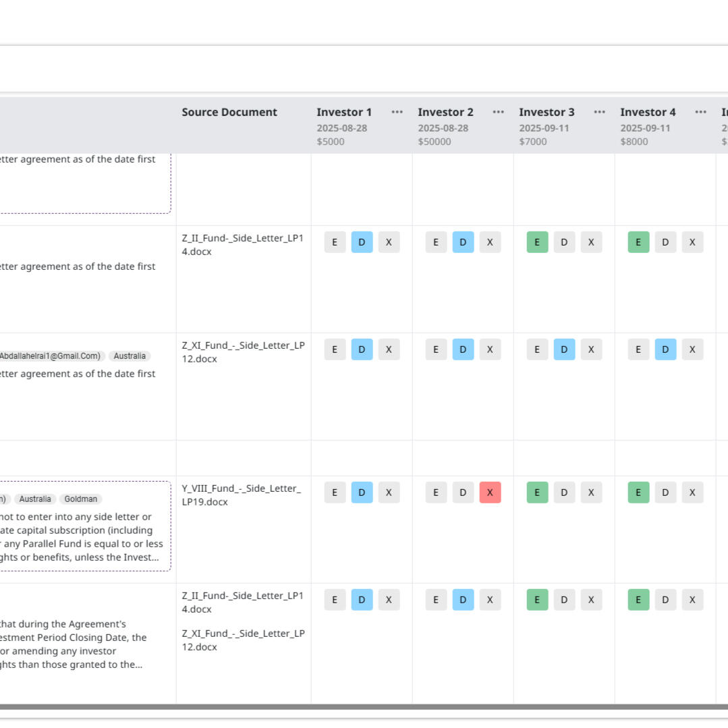Select red X for Investor 2 in Y_VIII_Fund row

point(490,493)
